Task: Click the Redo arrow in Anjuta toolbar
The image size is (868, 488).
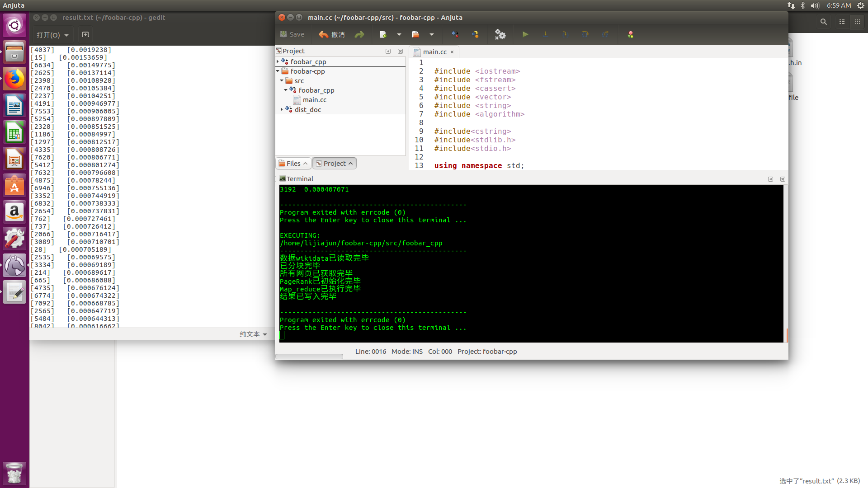Action: [359, 34]
